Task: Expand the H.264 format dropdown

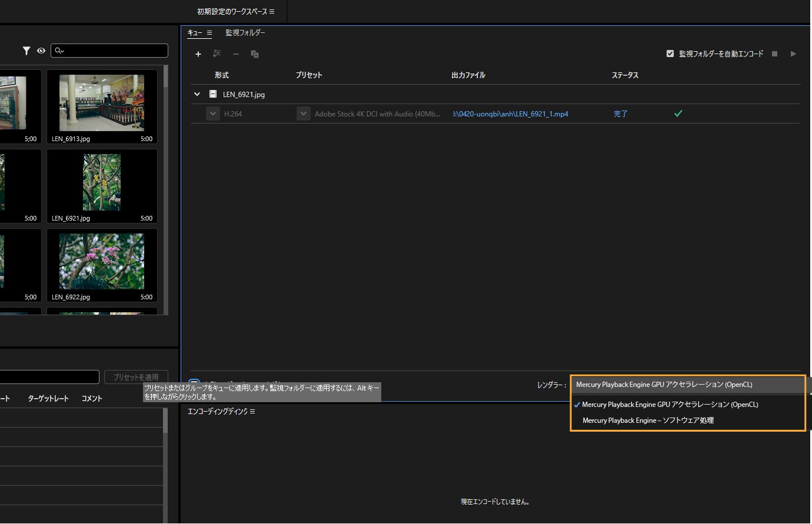Action: [x=212, y=114]
